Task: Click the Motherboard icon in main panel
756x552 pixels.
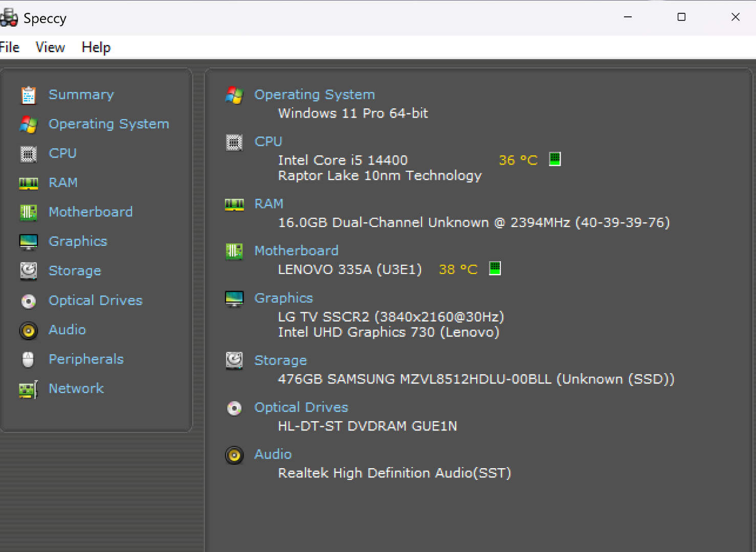Action: (234, 251)
